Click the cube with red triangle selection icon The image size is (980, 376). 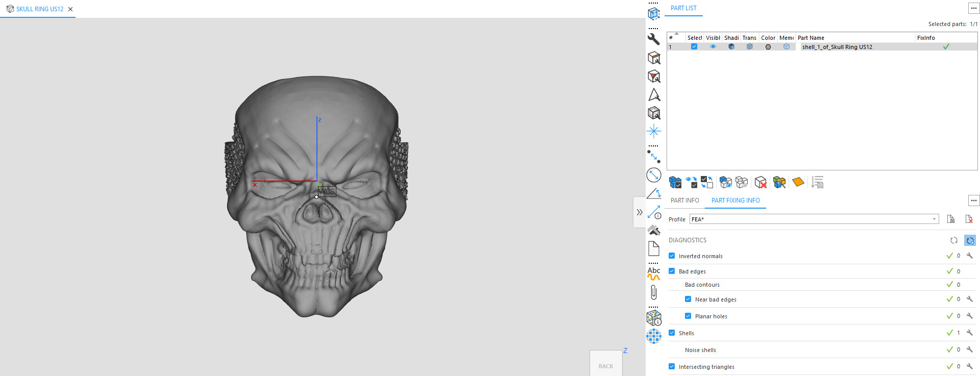pos(654,76)
